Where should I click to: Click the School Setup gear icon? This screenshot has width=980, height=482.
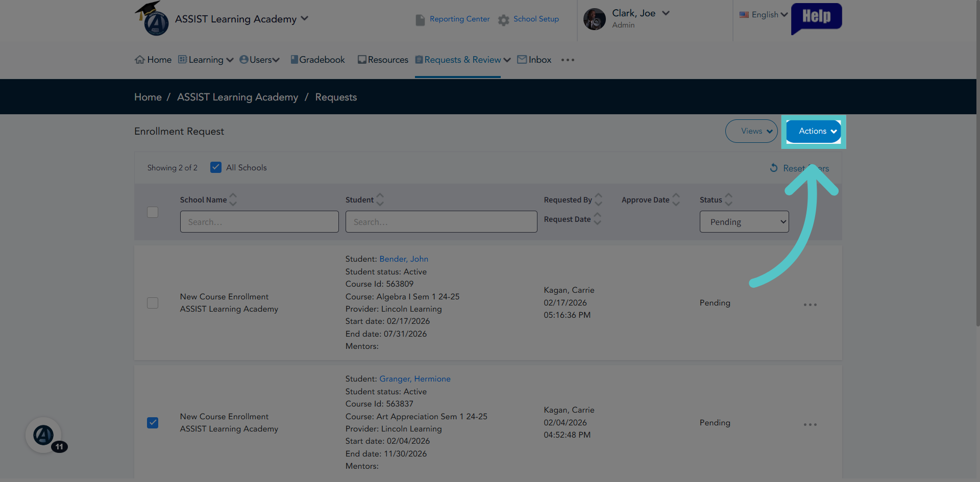click(504, 20)
